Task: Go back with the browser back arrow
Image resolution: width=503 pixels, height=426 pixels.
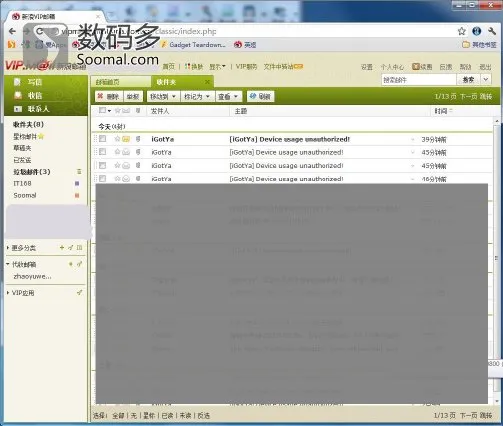Action: coord(12,31)
